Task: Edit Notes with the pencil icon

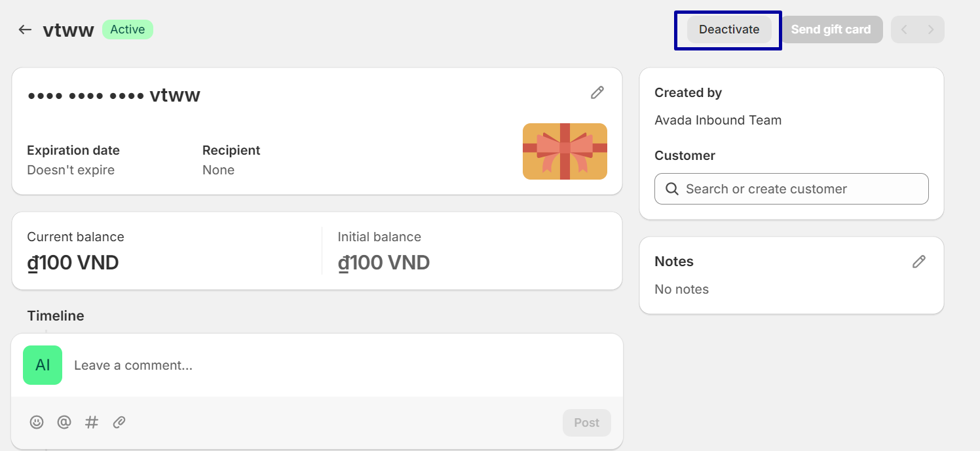Action: tap(919, 262)
